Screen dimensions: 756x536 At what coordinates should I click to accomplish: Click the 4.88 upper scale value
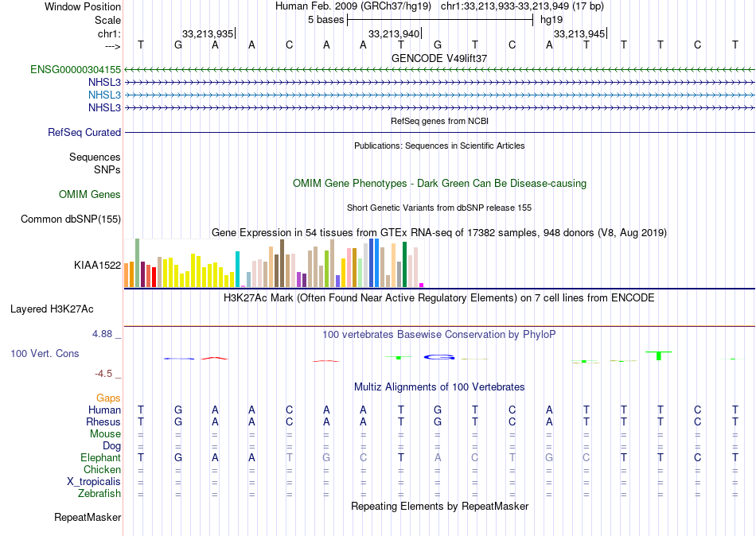point(102,333)
